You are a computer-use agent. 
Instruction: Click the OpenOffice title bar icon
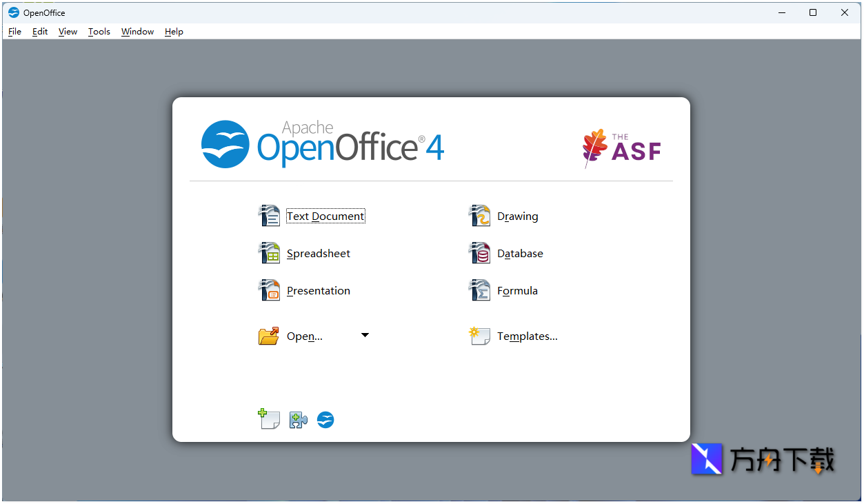(x=14, y=12)
